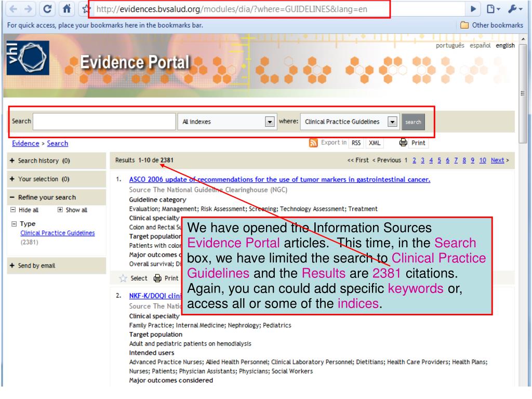Screen dimensions: 532x399
Task: Click the Evidence breadcrumb link
Action: tap(25, 143)
